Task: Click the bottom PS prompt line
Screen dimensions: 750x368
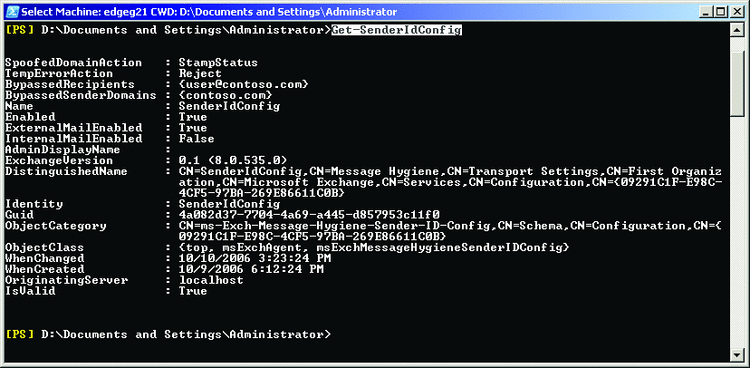Action: (x=168, y=335)
